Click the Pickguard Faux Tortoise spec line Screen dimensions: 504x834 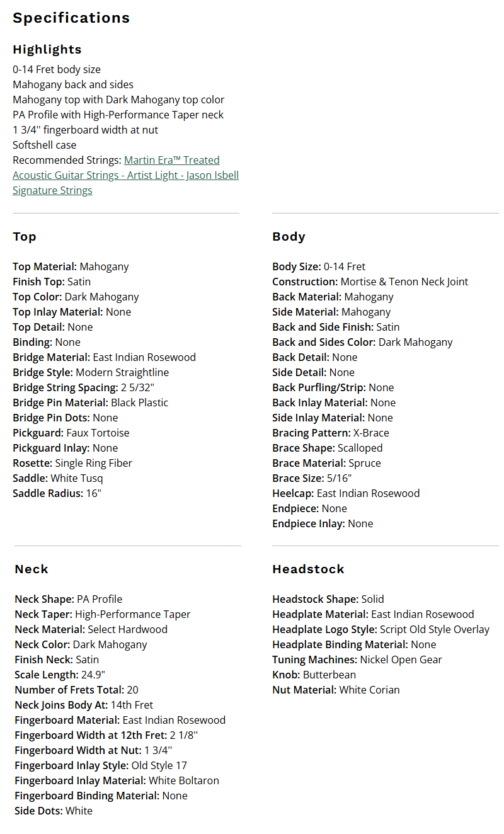pos(71,433)
